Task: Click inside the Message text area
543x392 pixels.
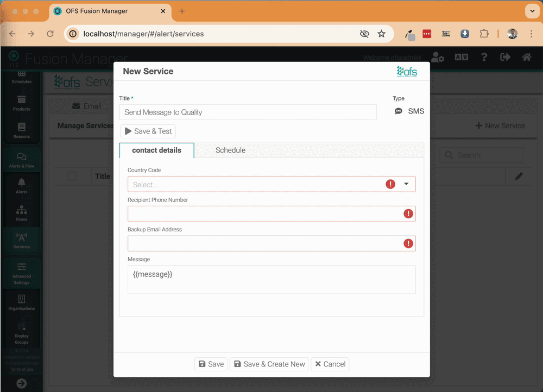Action: click(271, 279)
